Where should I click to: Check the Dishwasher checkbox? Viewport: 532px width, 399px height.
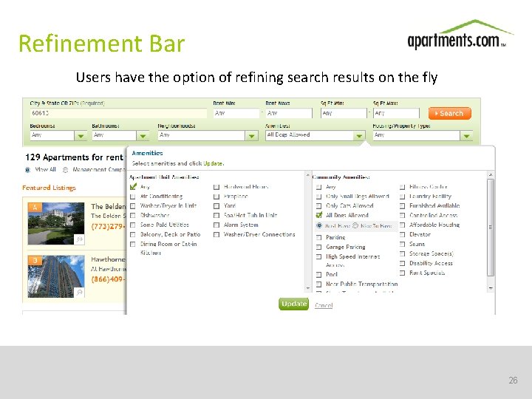pyautogui.click(x=133, y=216)
